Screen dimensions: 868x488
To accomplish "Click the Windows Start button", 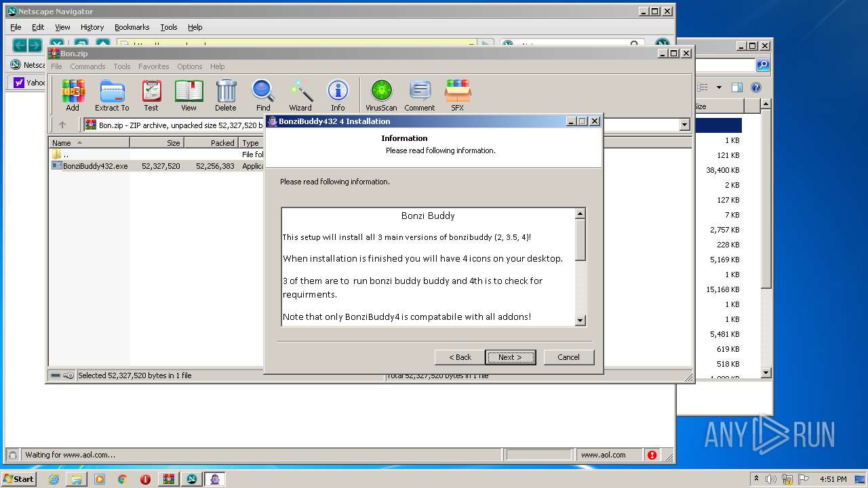I will click(x=19, y=479).
